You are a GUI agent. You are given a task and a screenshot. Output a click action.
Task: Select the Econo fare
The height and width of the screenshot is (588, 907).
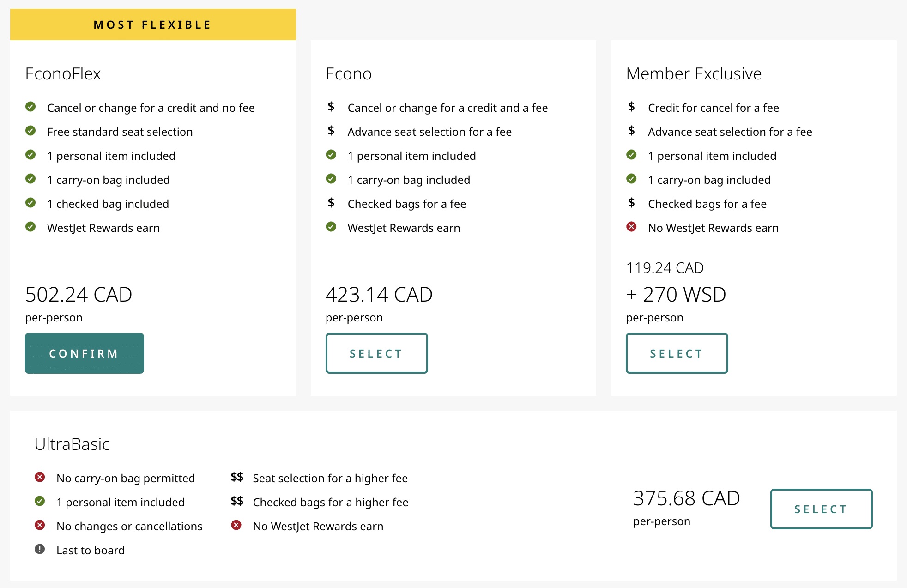click(376, 353)
